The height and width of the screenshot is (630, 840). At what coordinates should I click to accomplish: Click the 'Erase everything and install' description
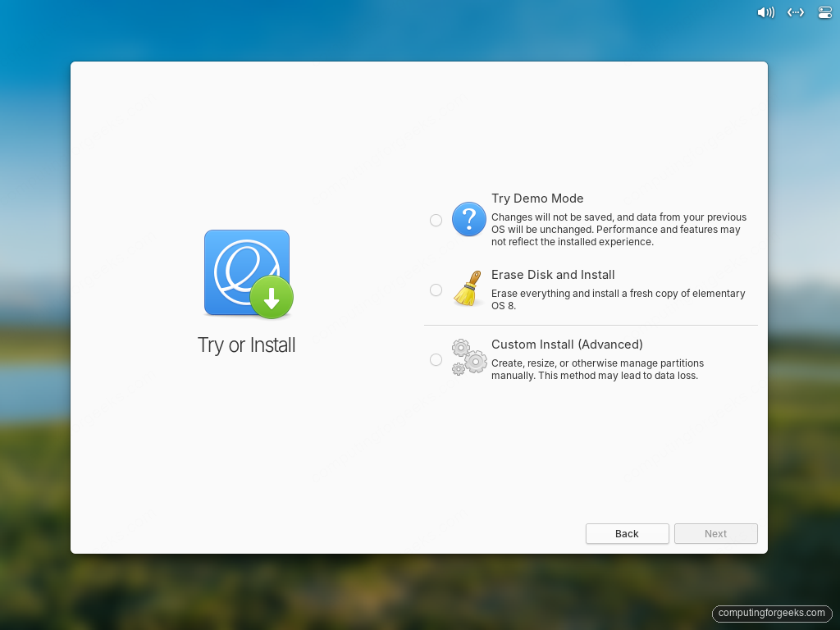point(619,299)
